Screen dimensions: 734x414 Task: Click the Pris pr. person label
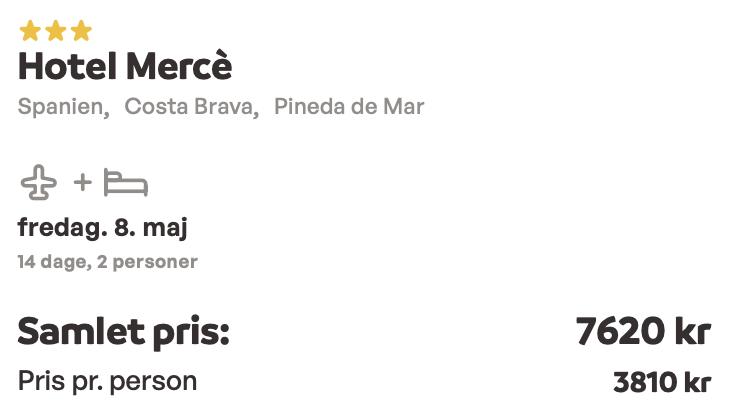(107, 382)
